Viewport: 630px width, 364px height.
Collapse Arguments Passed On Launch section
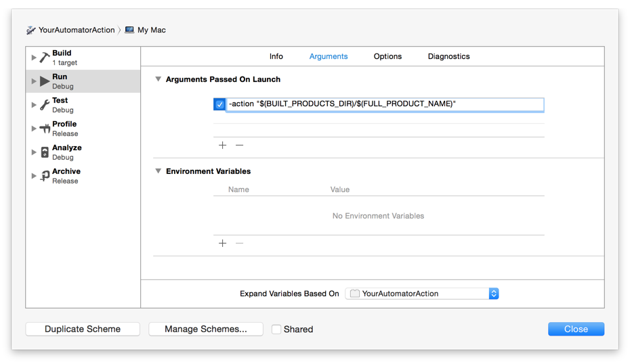[159, 79]
